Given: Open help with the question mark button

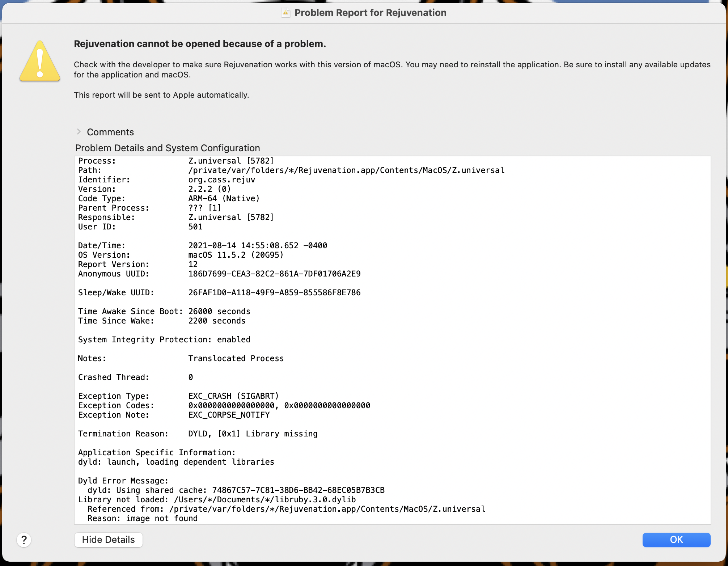Looking at the screenshot, I should point(24,540).
